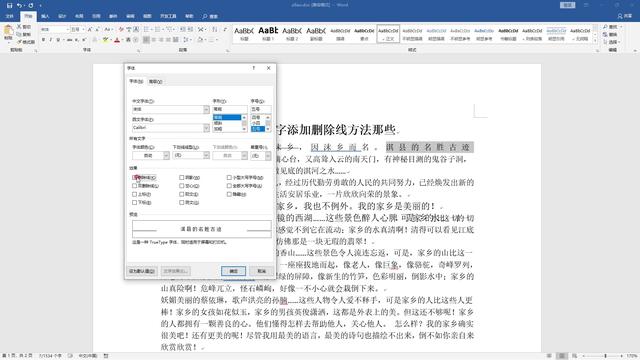
Task: Redo the previous action
Action: [31, 5]
